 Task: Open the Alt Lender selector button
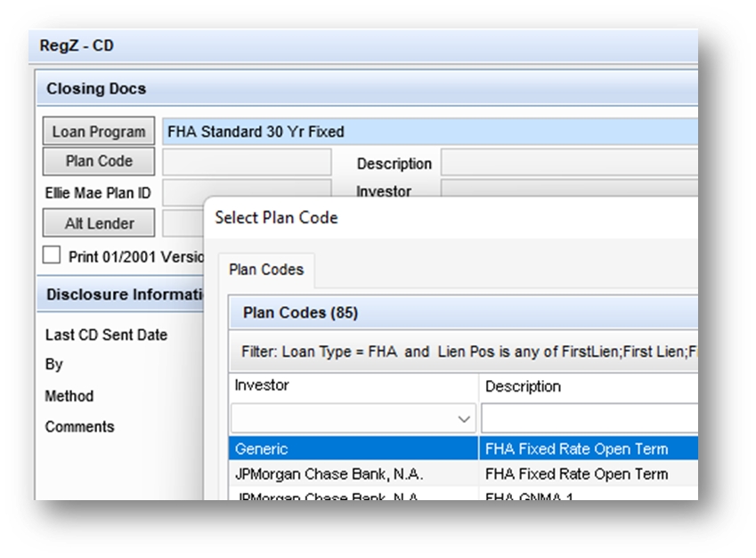point(98,223)
